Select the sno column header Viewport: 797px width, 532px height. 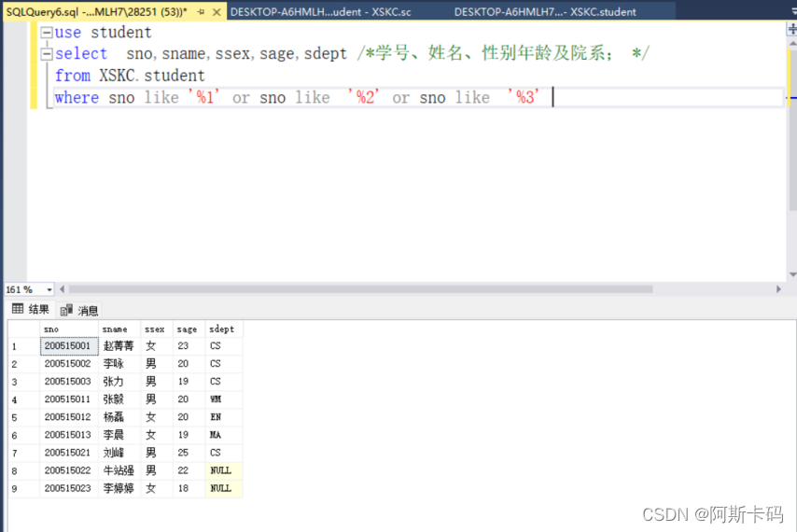pyautogui.click(x=69, y=329)
